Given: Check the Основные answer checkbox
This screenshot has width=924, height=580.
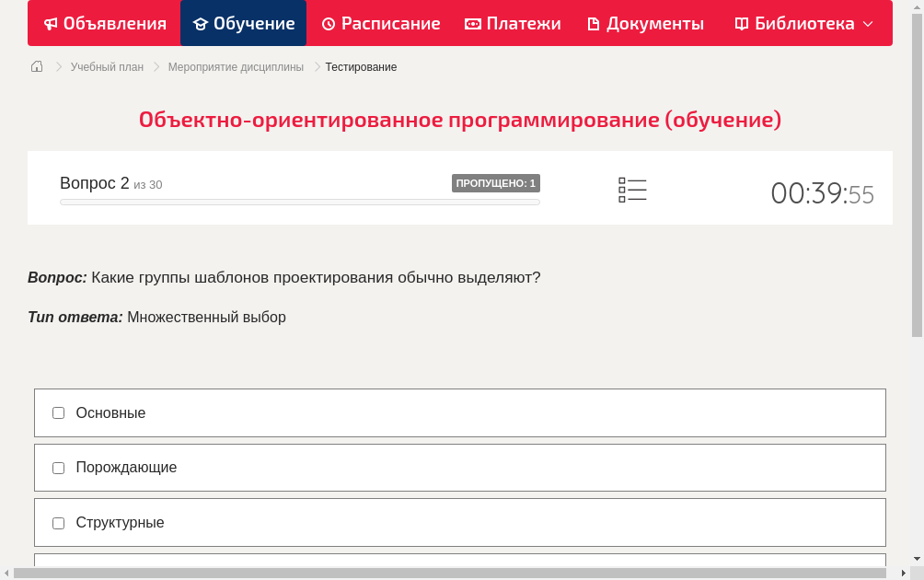Looking at the screenshot, I should pos(58,412).
